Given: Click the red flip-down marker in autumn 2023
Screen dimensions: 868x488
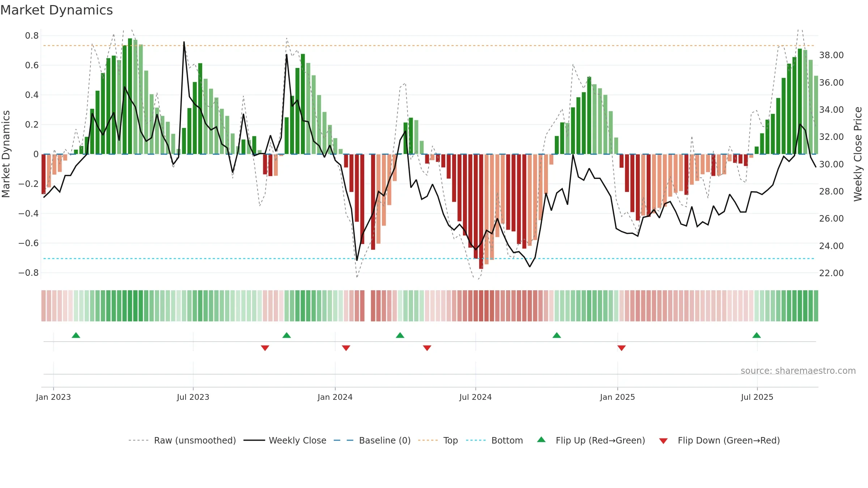Looking at the screenshot, I should coord(265,348).
